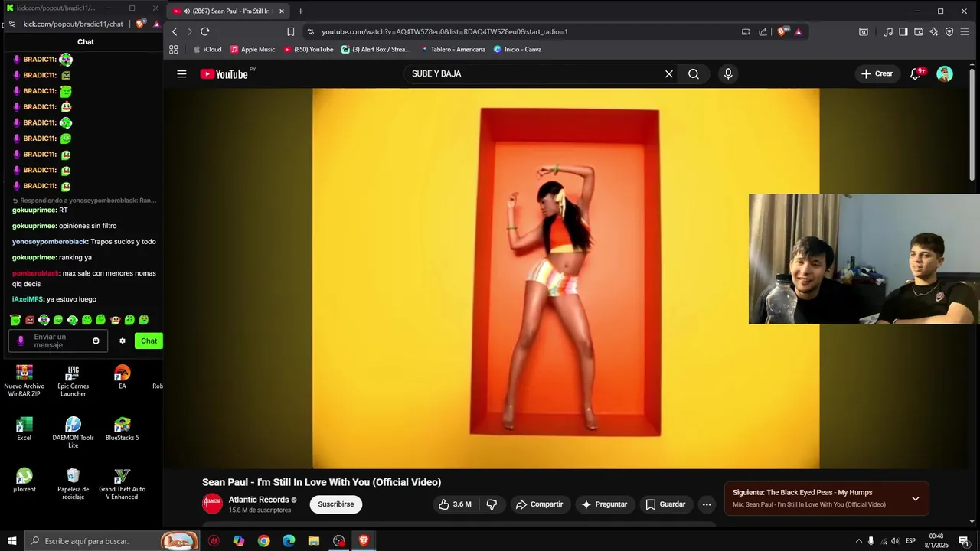Open Brave main hamburger menu
This screenshot has height=551, width=980.
(x=965, y=31)
